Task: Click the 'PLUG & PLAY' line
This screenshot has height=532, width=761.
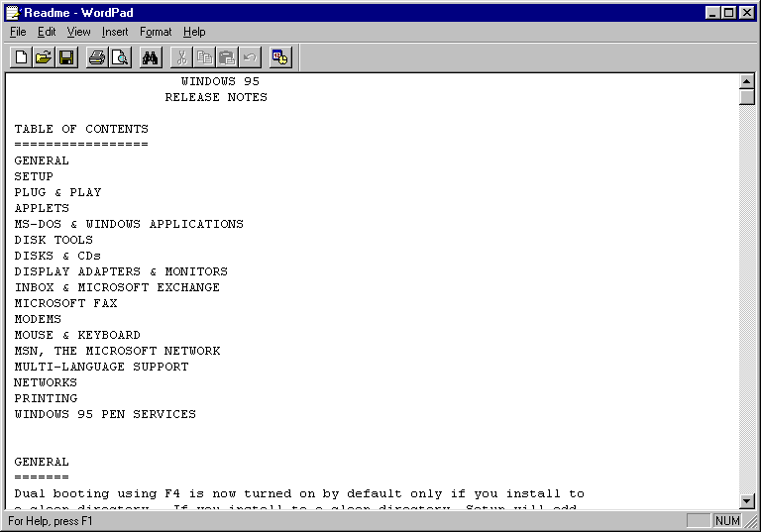Action: pos(57,192)
